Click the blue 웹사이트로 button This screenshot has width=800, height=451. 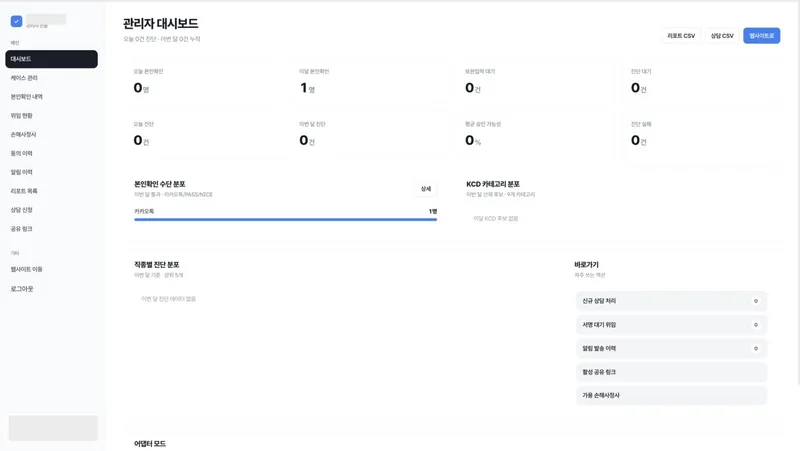(x=761, y=36)
